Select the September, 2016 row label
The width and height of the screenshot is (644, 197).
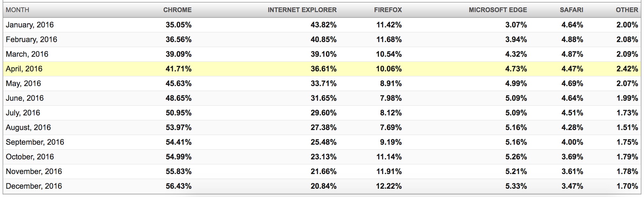(x=35, y=142)
